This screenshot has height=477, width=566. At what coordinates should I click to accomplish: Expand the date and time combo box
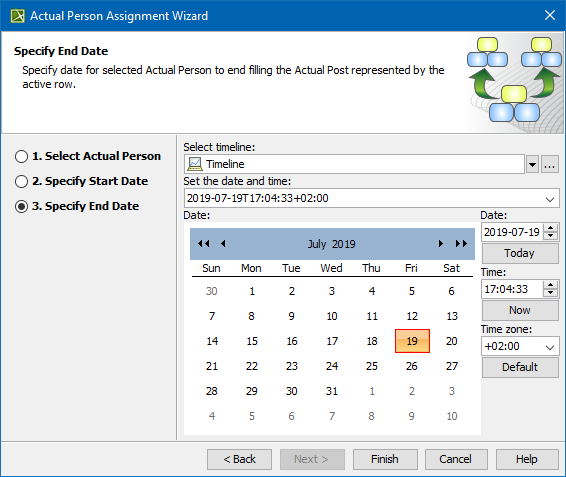tap(550, 199)
